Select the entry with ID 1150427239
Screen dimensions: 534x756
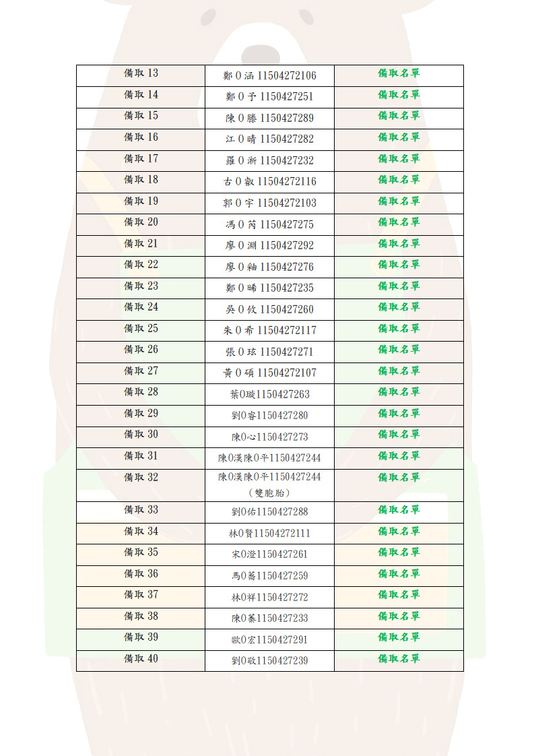click(269, 660)
